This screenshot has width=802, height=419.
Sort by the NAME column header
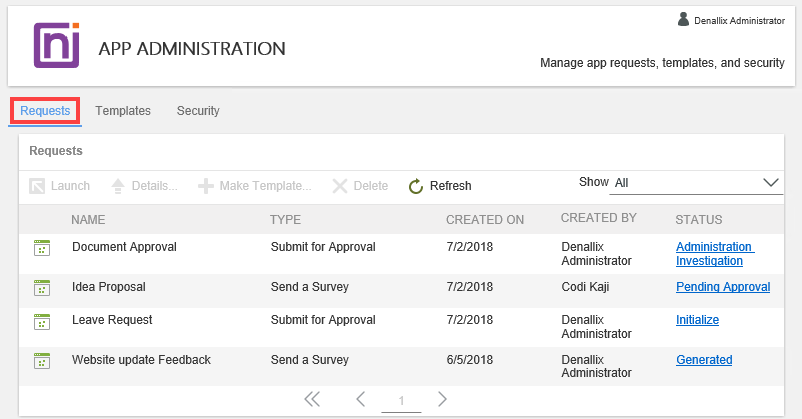pos(88,219)
